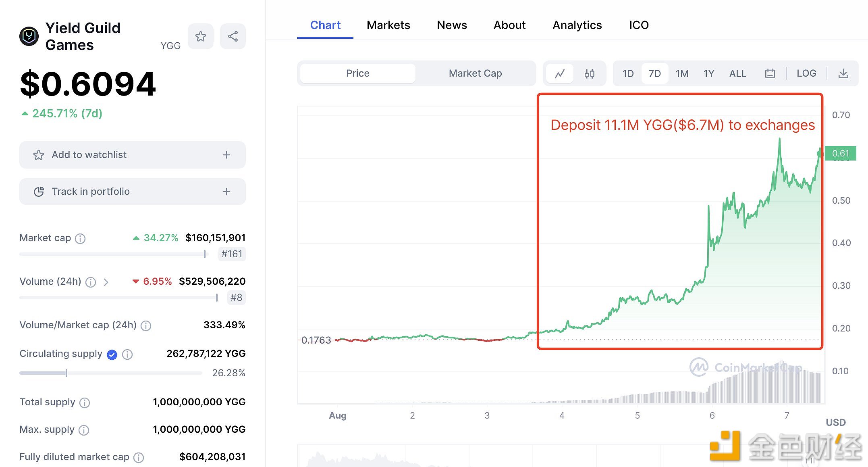868x467 pixels.
Task: Click the line chart type icon
Action: pos(560,73)
